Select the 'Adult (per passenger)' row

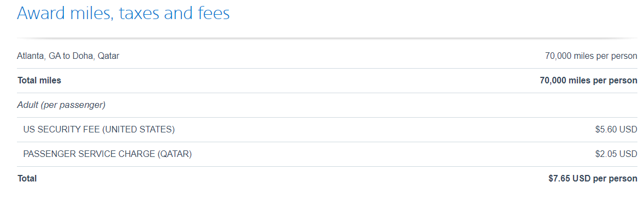click(327, 105)
